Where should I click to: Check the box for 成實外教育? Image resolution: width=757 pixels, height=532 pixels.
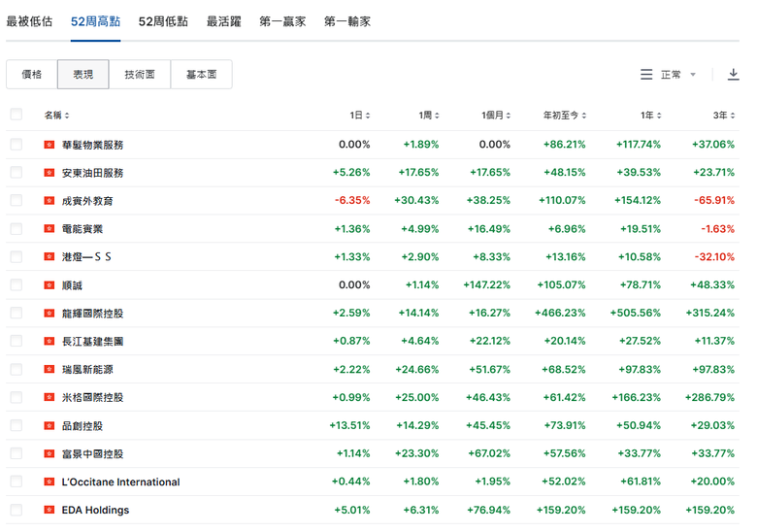coord(16,200)
